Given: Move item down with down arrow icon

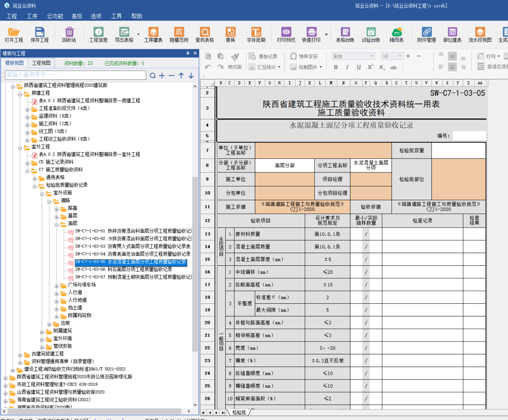Looking at the screenshot, I should pyautogui.click(x=191, y=75).
